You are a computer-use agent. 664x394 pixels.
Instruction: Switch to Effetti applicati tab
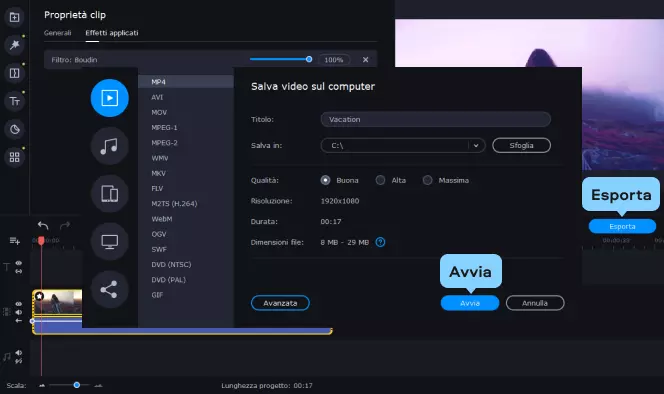click(x=112, y=33)
